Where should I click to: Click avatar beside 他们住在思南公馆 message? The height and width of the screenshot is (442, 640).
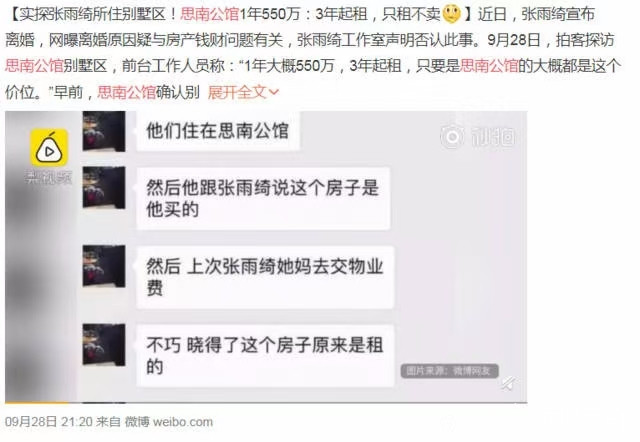[104, 131]
